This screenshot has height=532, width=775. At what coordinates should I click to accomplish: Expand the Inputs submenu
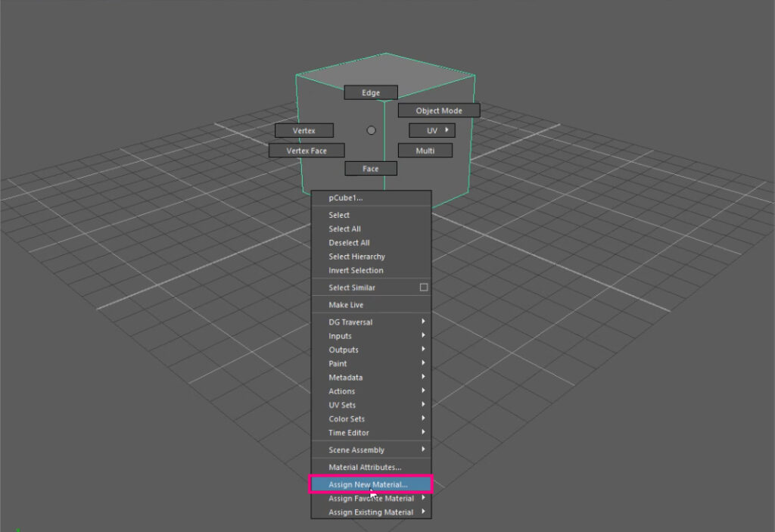371,336
